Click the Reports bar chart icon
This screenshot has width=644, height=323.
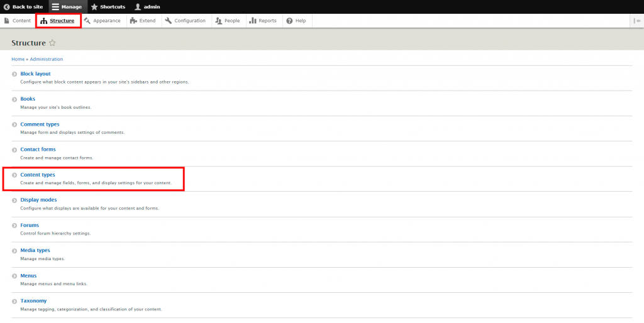253,21
